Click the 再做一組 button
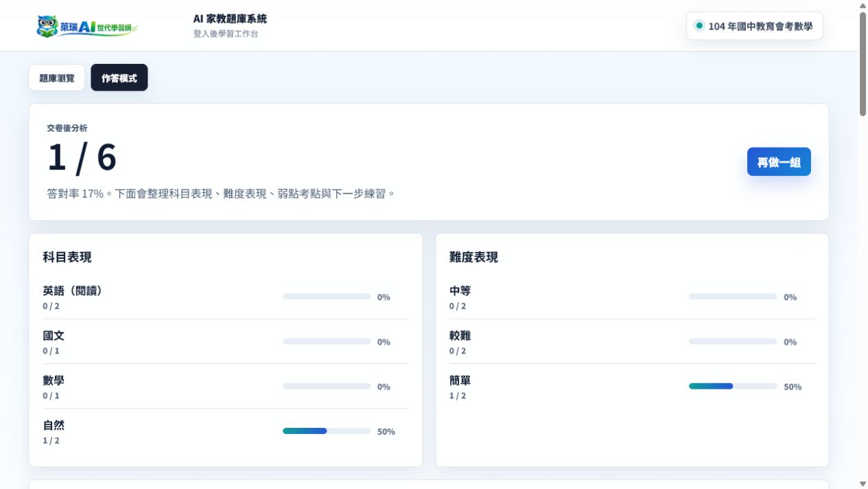This screenshot has height=489, width=868. coord(779,162)
